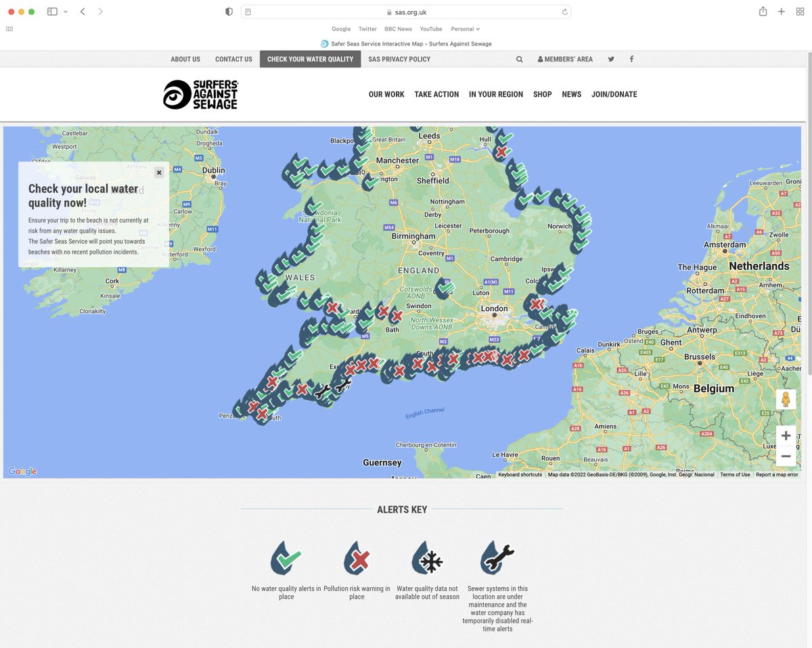Reload the page with the refresh icon
The width and height of the screenshot is (812, 648).
[x=564, y=11]
